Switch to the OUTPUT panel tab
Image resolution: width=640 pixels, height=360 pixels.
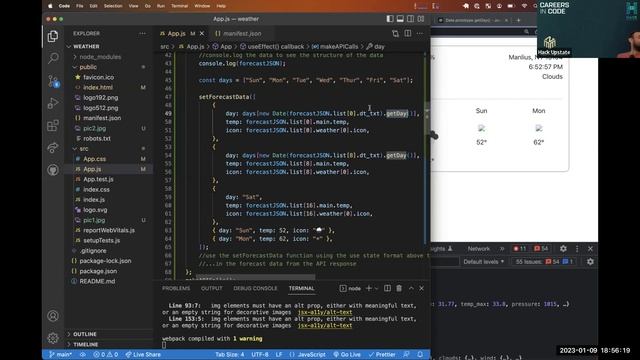211,288
